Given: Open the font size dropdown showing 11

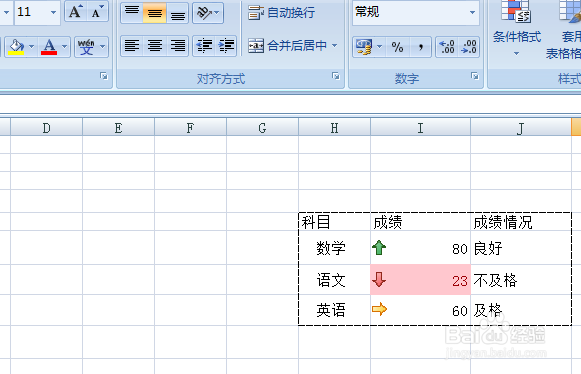Looking at the screenshot, I should coord(53,12).
